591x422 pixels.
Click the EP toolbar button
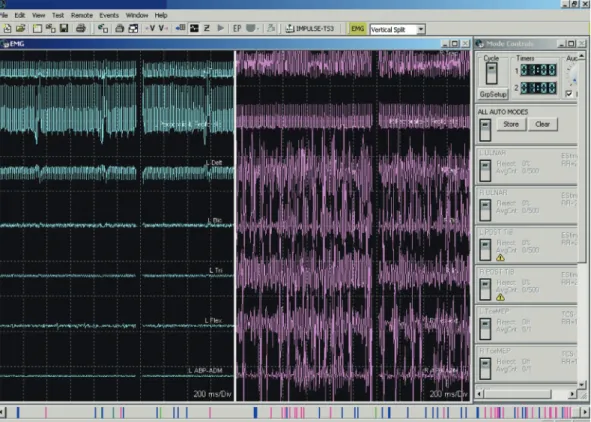pos(237,28)
